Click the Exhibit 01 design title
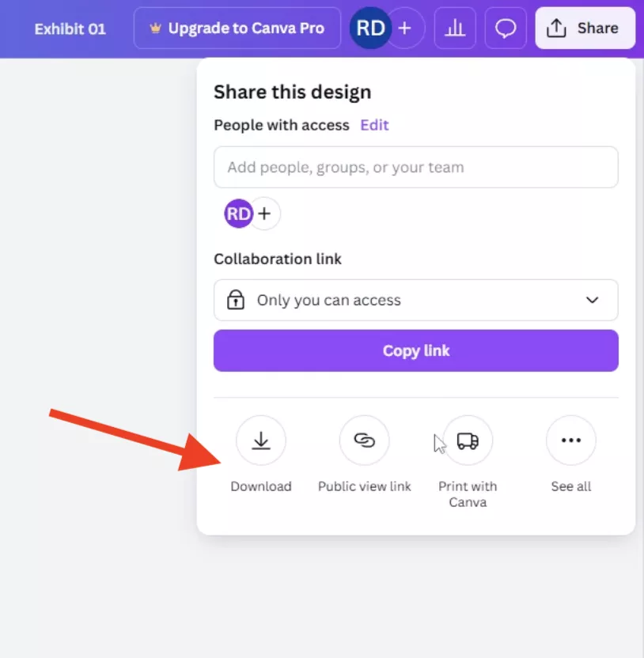This screenshot has height=658, width=644. click(x=70, y=29)
